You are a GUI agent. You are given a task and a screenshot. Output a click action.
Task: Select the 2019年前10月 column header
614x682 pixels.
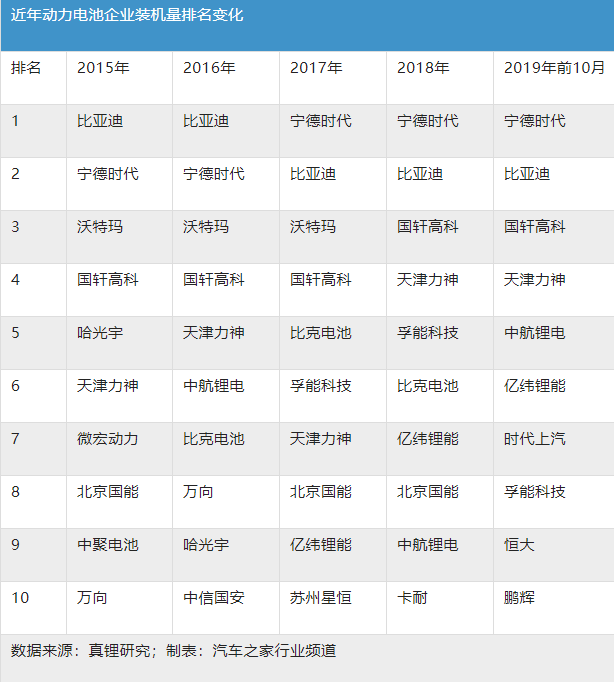point(554,68)
